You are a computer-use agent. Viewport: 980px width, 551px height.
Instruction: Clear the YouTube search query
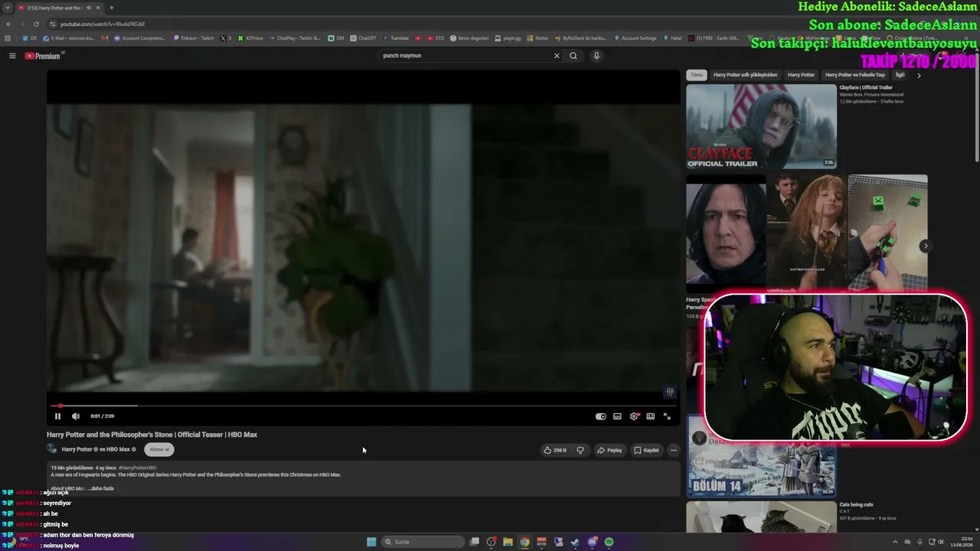point(557,56)
